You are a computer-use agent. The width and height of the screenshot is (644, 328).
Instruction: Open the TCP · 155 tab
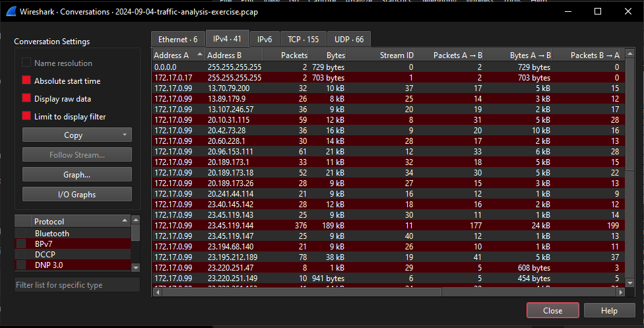click(x=303, y=39)
